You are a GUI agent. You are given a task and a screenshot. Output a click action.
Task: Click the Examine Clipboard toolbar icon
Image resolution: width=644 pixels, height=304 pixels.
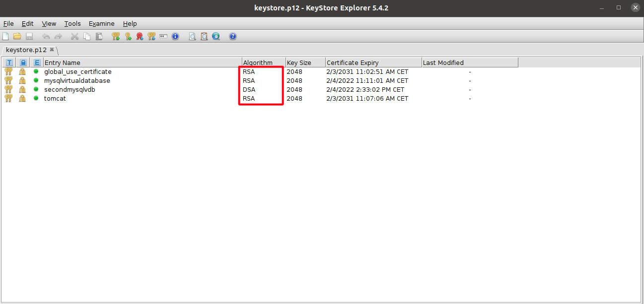204,36
